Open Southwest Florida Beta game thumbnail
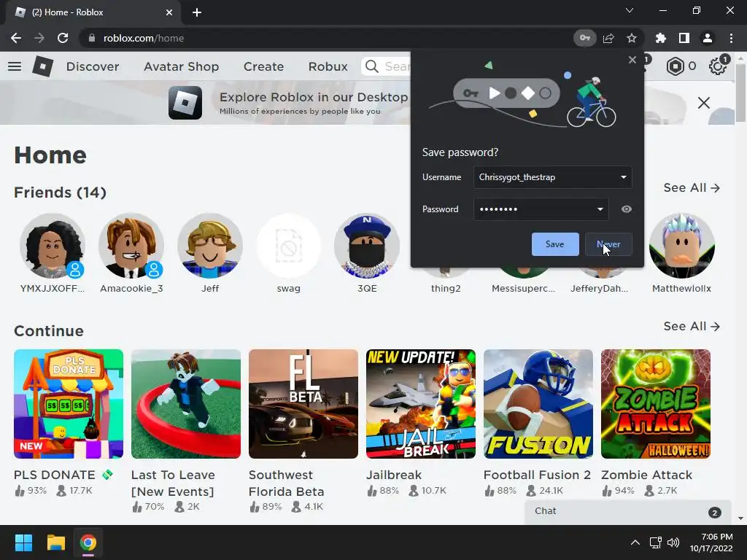 point(303,404)
